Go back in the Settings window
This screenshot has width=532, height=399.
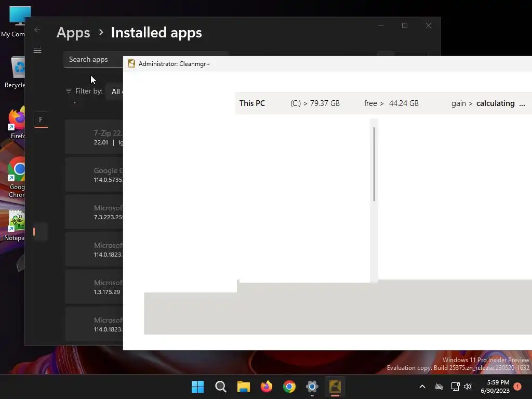(x=37, y=30)
